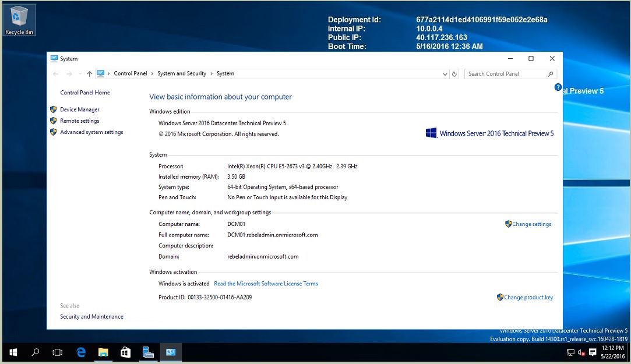Click the Forward navigation arrow
Viewport: 631px width, 364px height.
69,74
